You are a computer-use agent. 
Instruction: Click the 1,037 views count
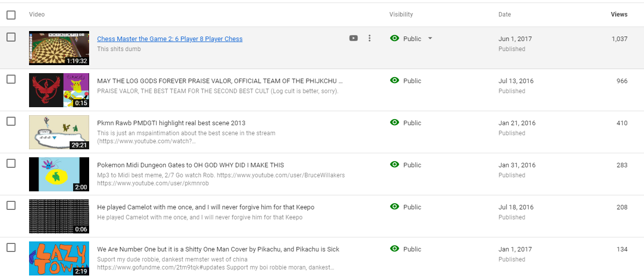pyautogui.click(x=619, y=39)
